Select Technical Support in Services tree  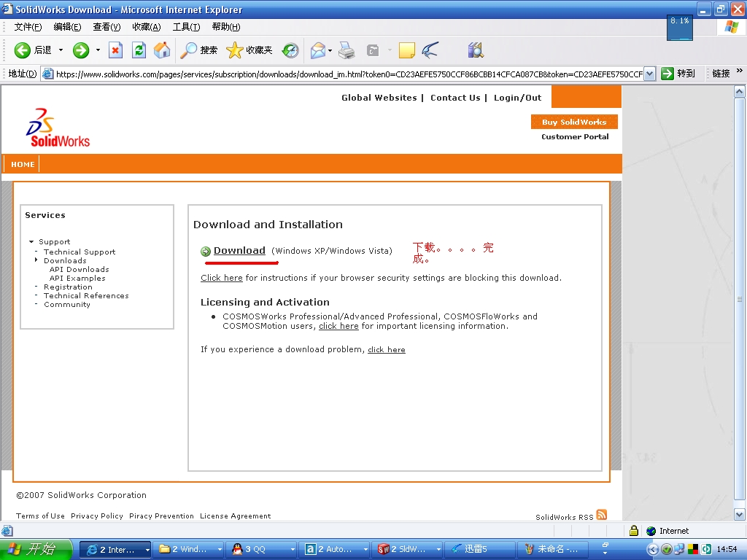(80, 252)
